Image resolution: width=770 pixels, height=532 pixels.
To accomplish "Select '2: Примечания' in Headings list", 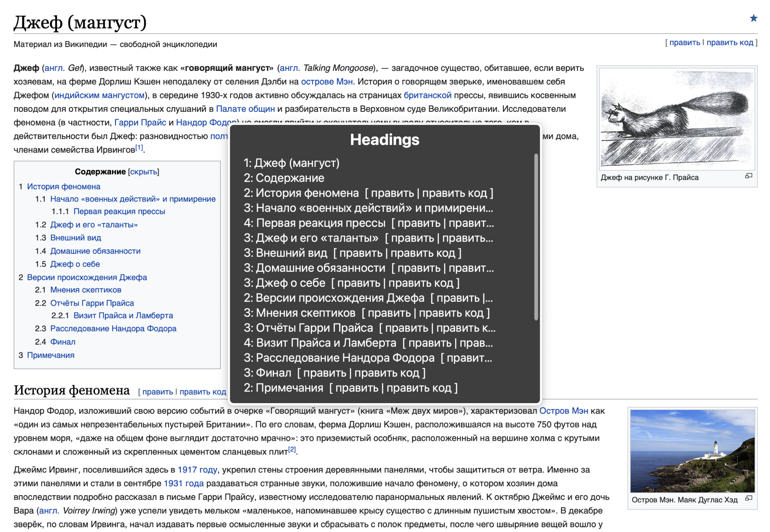I will click(x=351, y=388).
